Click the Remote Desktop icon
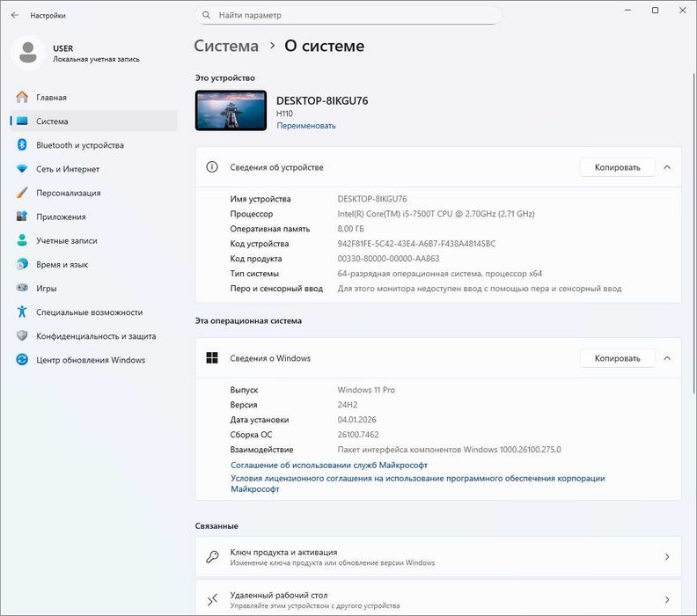 tap(212, 599)
